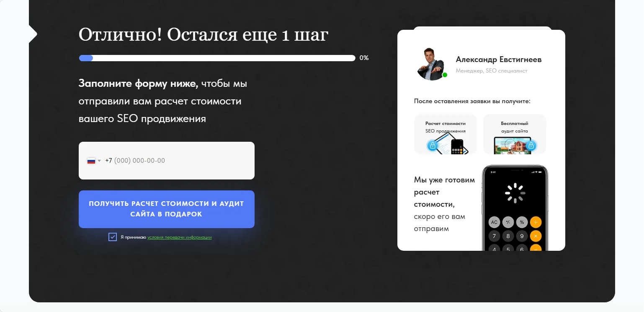Tap the plus-minus key on the calculator
The height and width of the screenshot is (312, 644).
tap(508, 222)
